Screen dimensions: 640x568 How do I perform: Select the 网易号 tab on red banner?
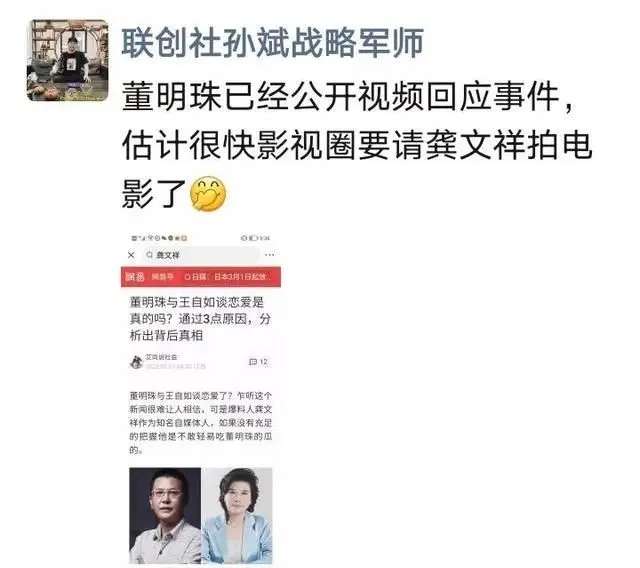(162, 277)
